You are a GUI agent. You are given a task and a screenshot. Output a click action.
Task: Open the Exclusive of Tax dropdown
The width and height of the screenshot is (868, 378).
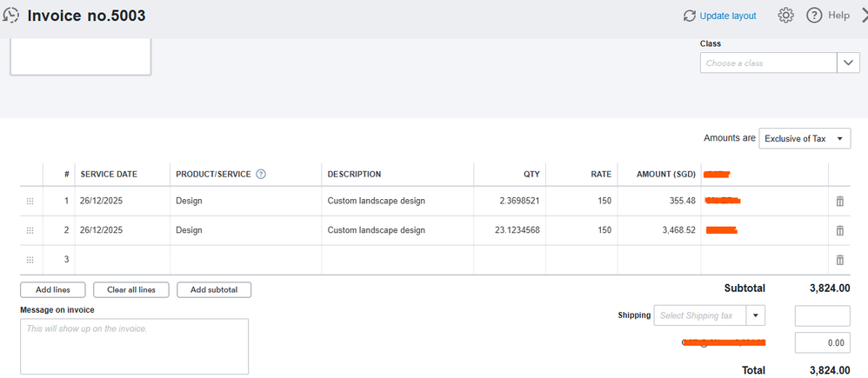[x=805, y=139]
